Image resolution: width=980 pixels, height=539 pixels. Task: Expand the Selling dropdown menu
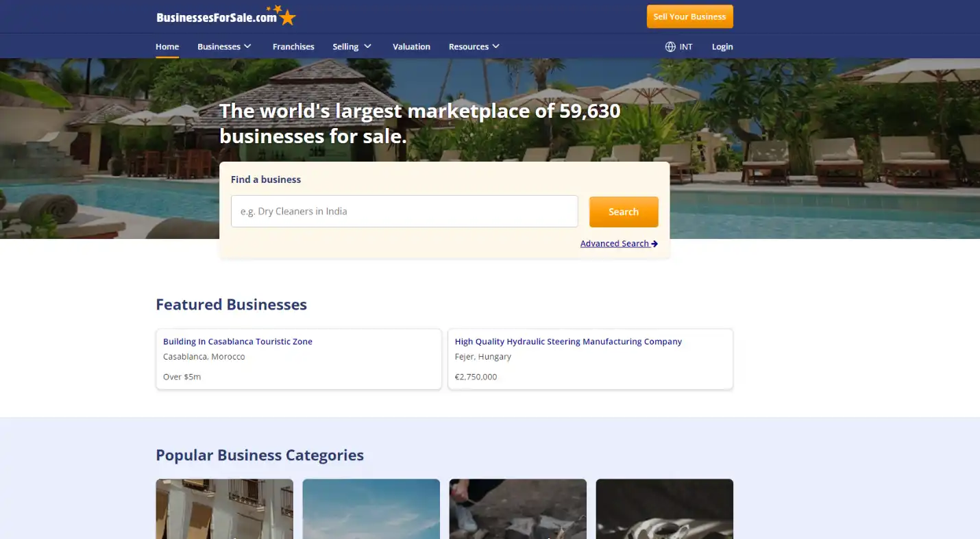coord(352,47)
